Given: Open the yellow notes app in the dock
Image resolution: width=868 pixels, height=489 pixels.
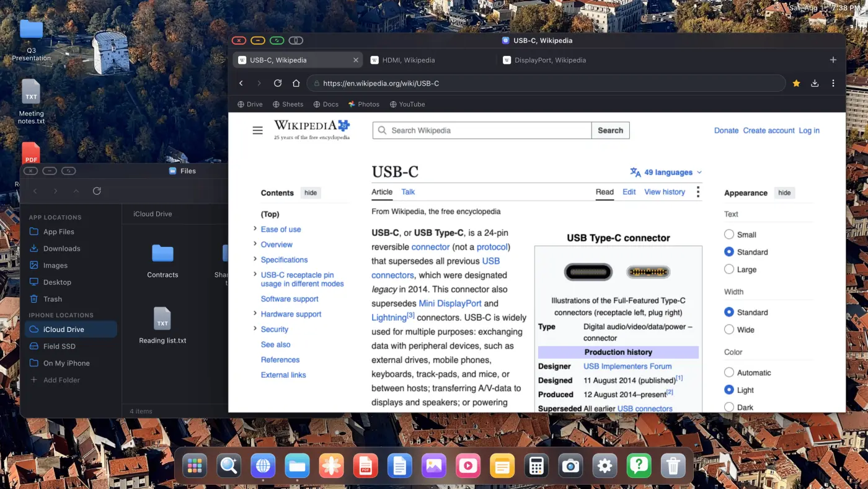Looking at the screenshot, I should coord(502,465).
